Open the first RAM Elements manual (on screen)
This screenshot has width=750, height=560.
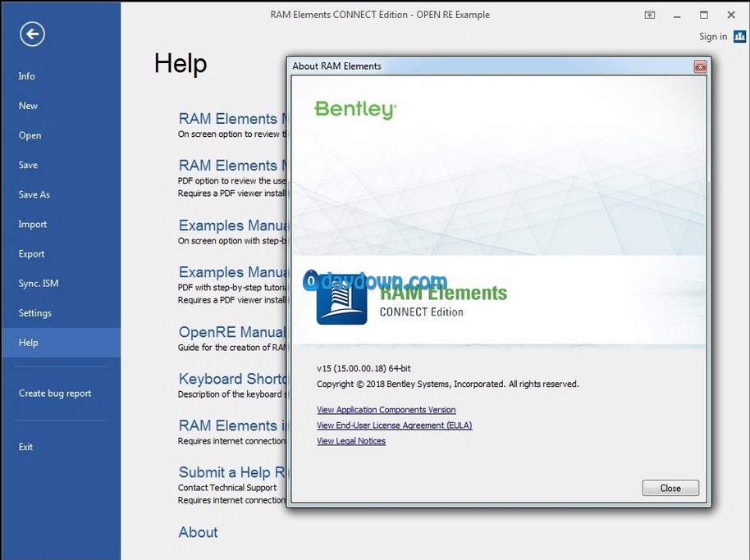pos(231,119)
